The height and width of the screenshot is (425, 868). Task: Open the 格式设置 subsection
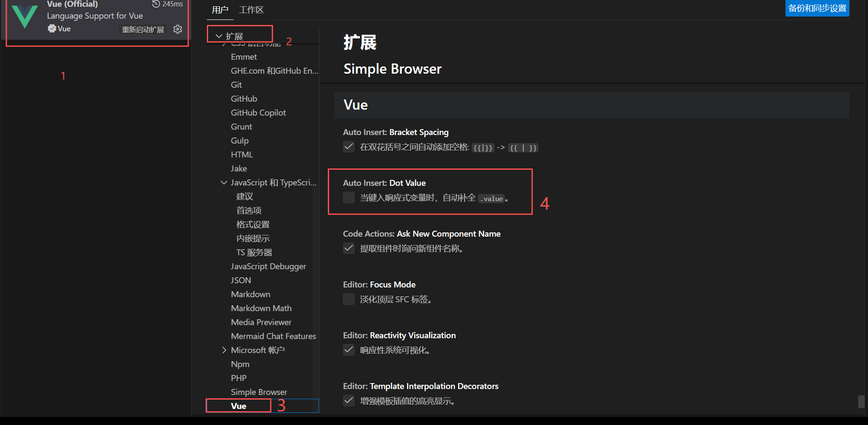coord(253,224)
